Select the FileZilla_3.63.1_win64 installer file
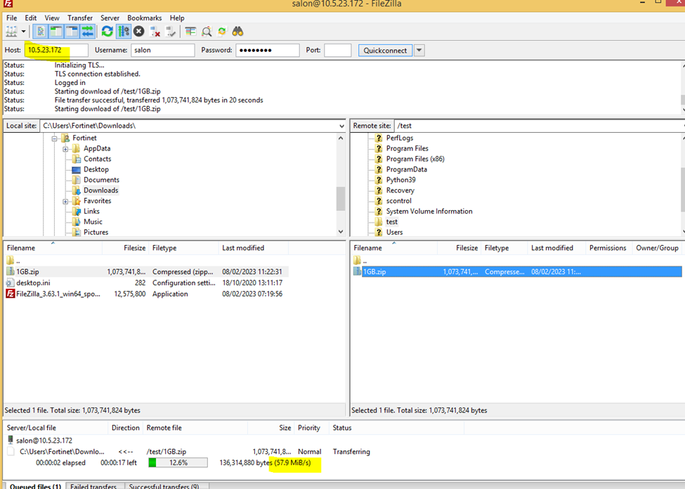 pyautogui.click(x=146, y=294)
